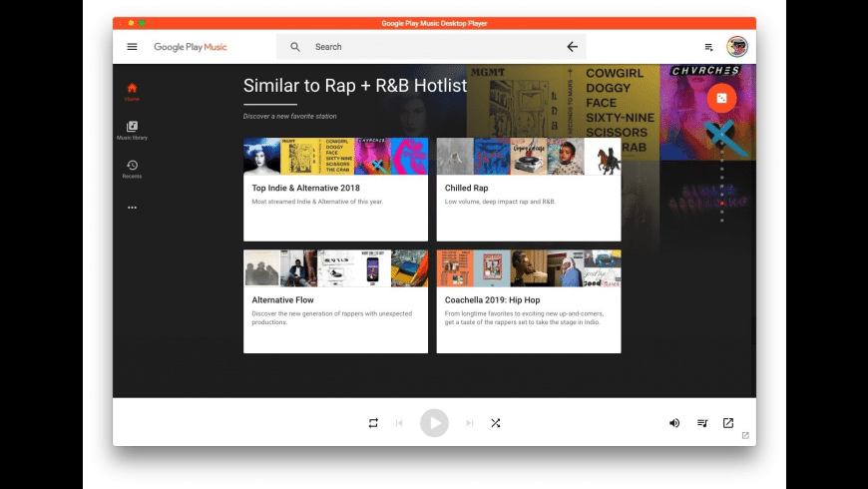Open Top Indie & Alternative 2018 station
868x489 pixels.
[x=335, y=190]
